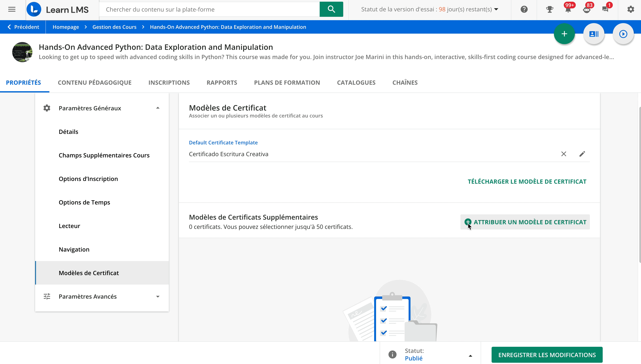Click the green search magnifier button
Viewport: 641px width, 364px height.
tap(331, 9)
